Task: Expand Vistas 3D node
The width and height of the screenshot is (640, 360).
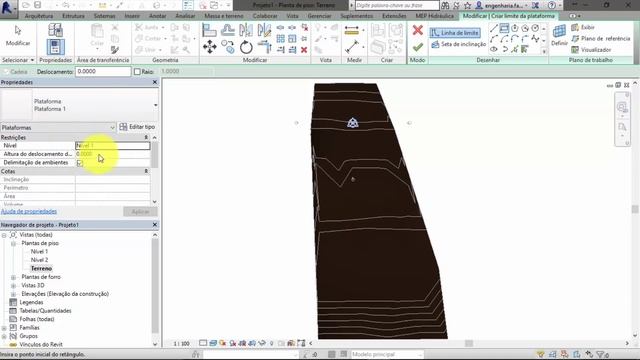Action: (x=13, y=286)
